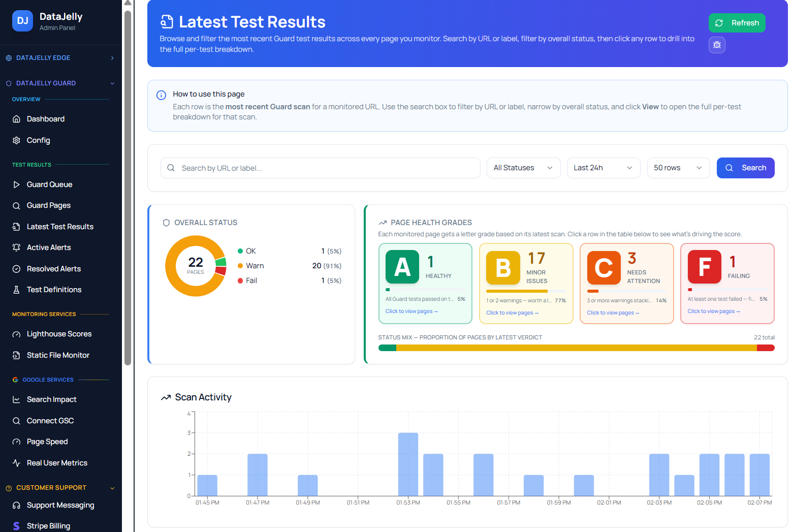This screenshot has width=792, height=532.
Task: Click the grade C Needs Attention badge
Action: [x=604, y=268]
